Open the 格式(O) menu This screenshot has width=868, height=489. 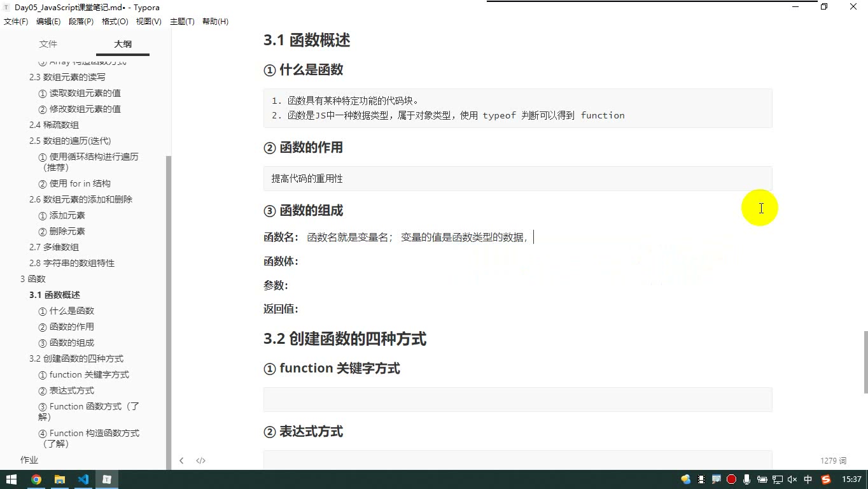click(x=115, y=22)
